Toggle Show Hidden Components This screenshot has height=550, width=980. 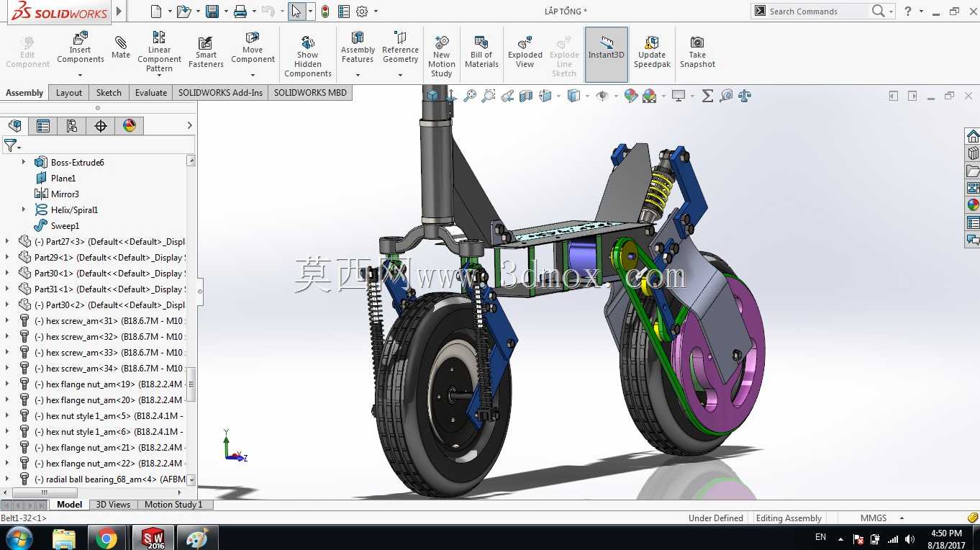tap(307, 55)
